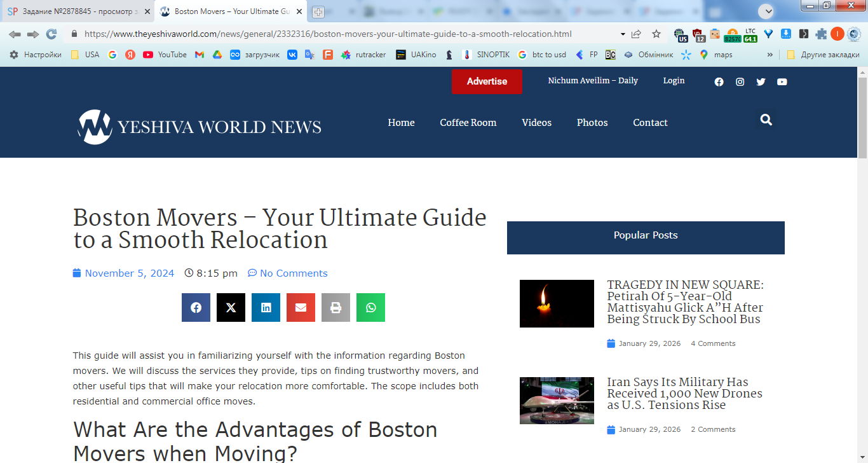This screenshot has height=463, width=868.
Task: Open Contact in site menu
Action: [x=650, y=123]
